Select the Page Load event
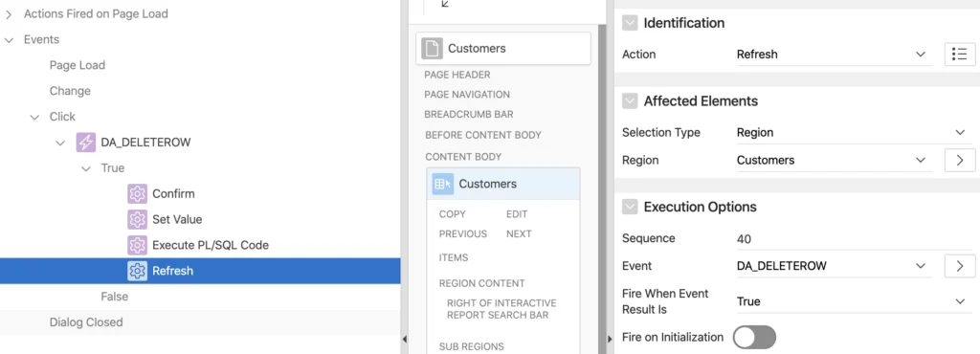 tap(78, 65)
